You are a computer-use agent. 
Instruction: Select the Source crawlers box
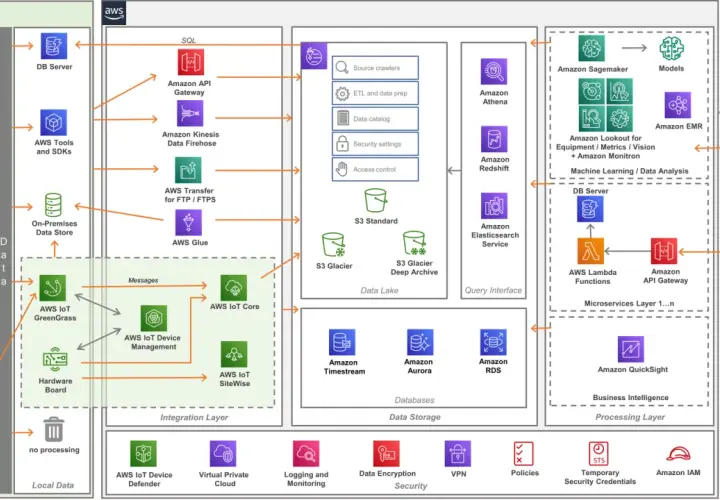[375, 68]
